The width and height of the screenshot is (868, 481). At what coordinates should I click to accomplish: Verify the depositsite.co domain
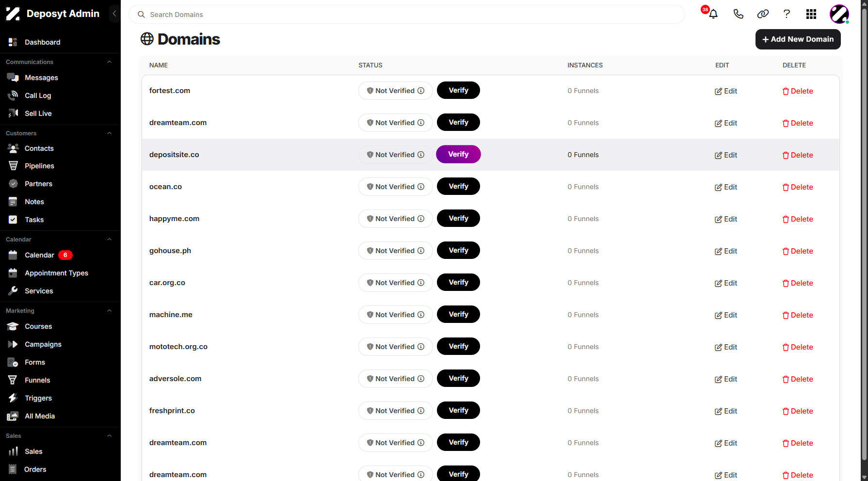(458, 154)
